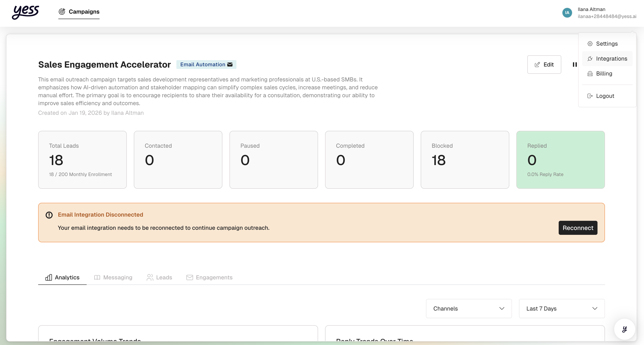Click the Edit campaign button
This screenshot has height=345, width=644.
[544, 65]
